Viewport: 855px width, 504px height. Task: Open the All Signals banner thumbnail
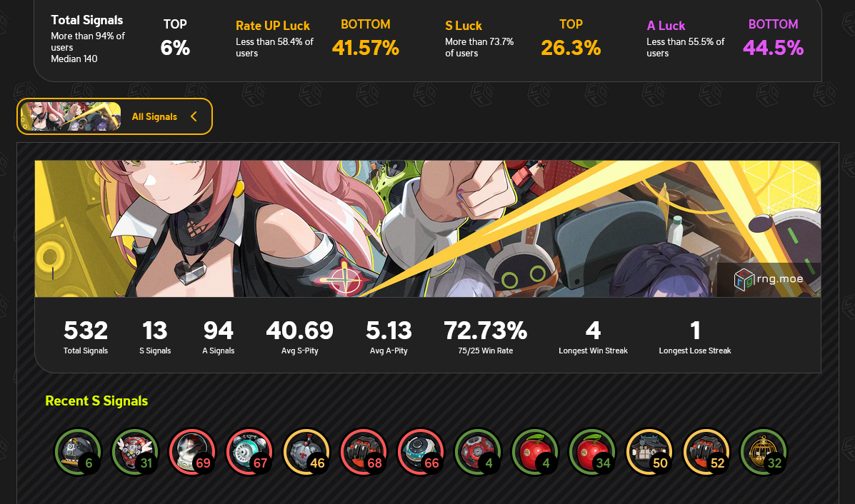[70, 116]
